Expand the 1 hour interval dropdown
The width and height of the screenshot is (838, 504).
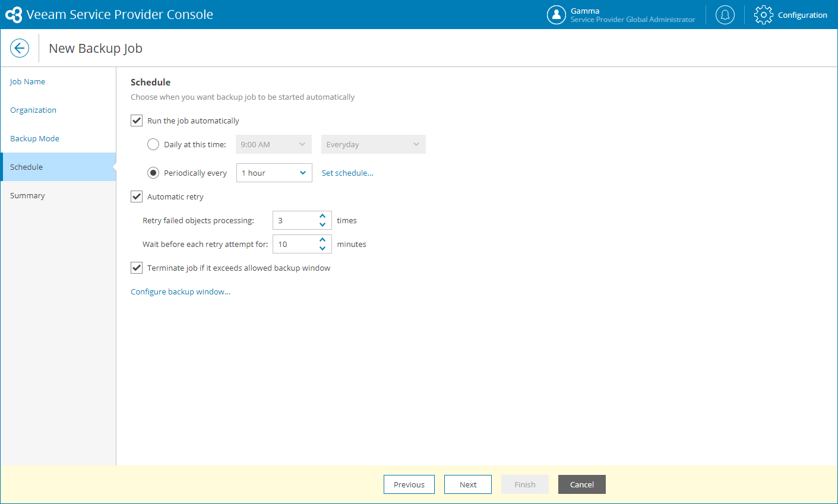point(274,173)
